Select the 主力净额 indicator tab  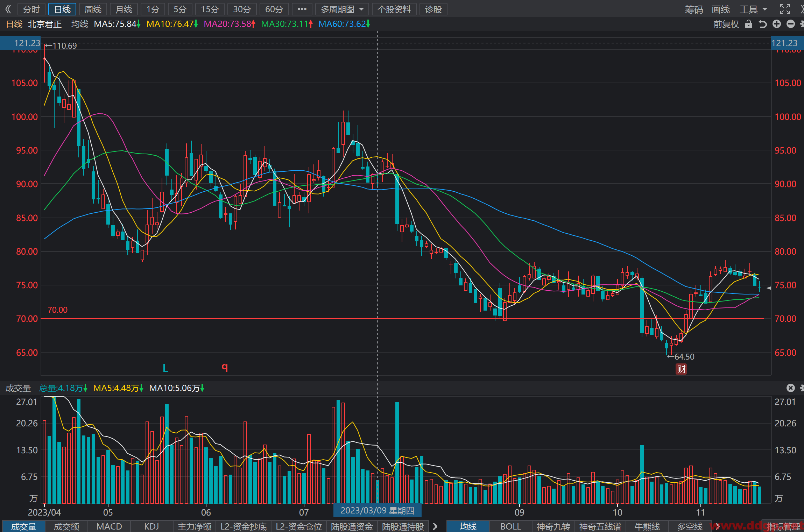(194, 526)
